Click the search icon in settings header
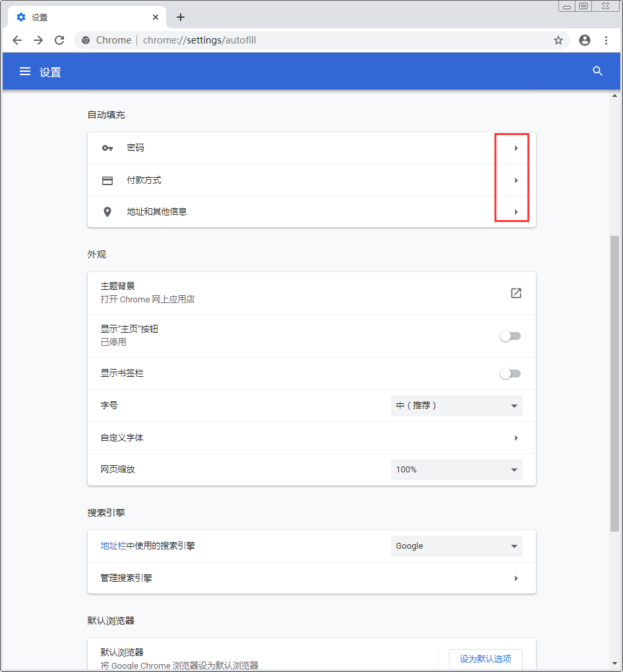 tap(597, 71)
